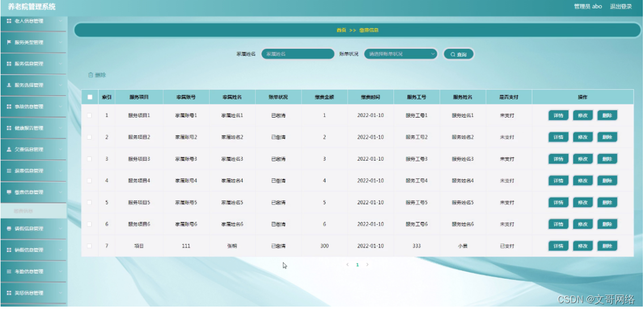This screenshot has width=644, height=310.
Task: Check the checkbox for row 服务项目4
Action: 90,181
